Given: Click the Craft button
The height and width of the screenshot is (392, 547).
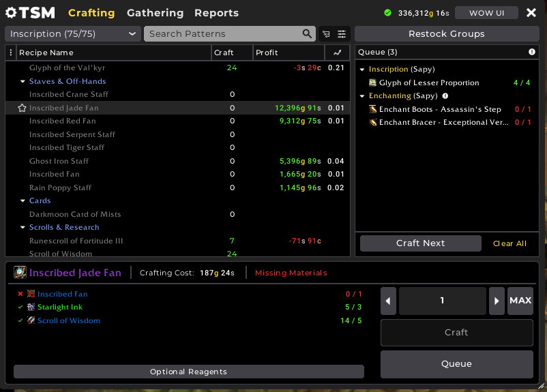Looking at the screenshot, I should (457, 333).
